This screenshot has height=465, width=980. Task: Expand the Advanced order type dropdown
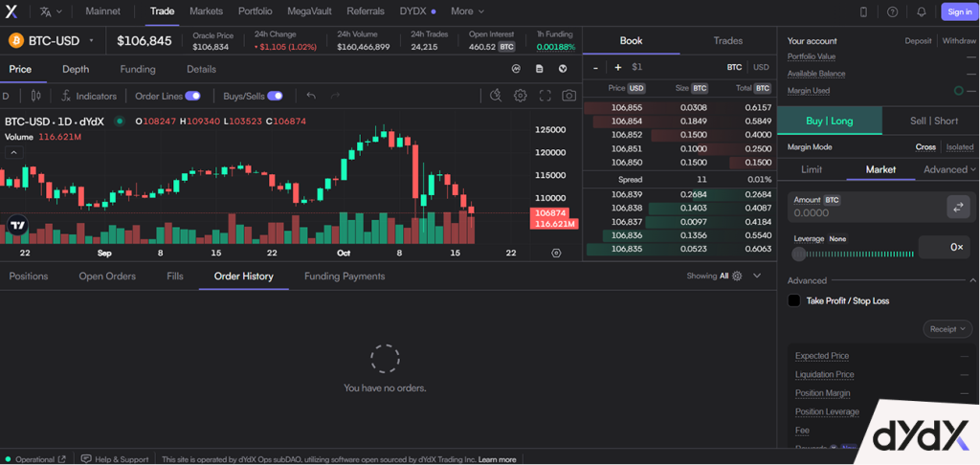pos(949,169)
